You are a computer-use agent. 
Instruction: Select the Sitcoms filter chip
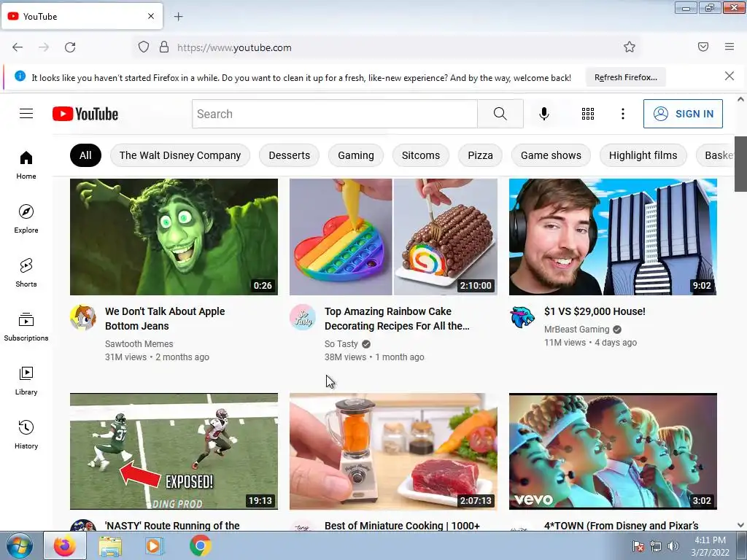pos(421,155)
